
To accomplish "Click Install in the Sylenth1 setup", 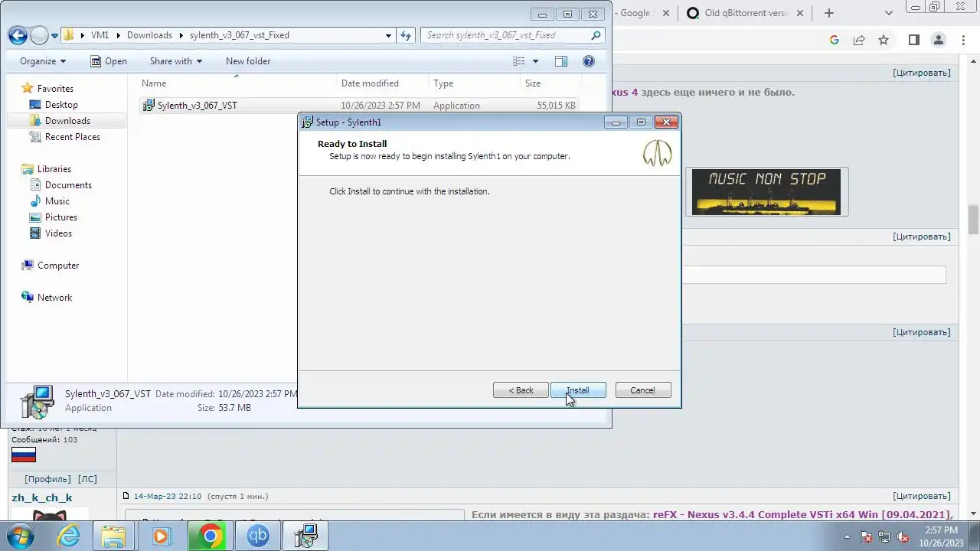I will (x=578, y=390).
